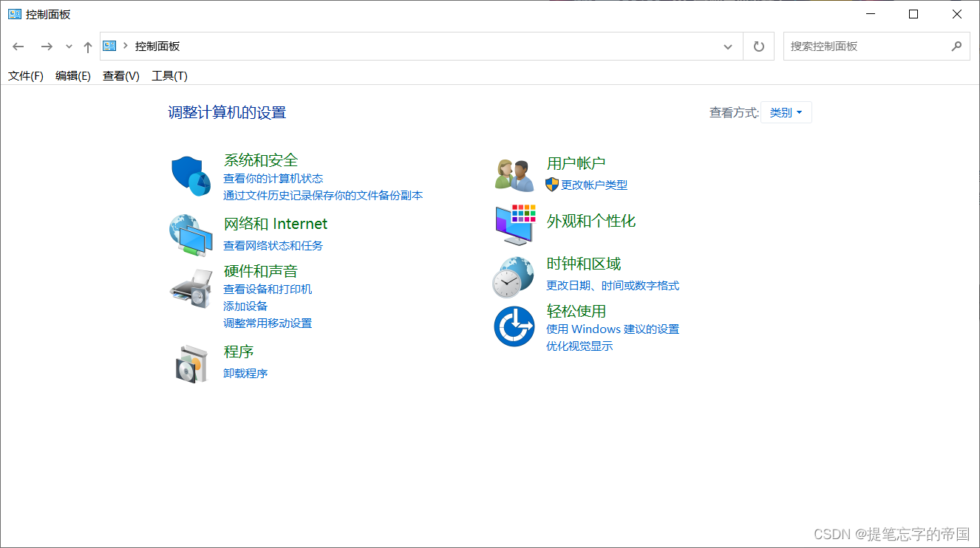Open the 编辑(E) menu
980x548 pixels.
pos(73,75)
